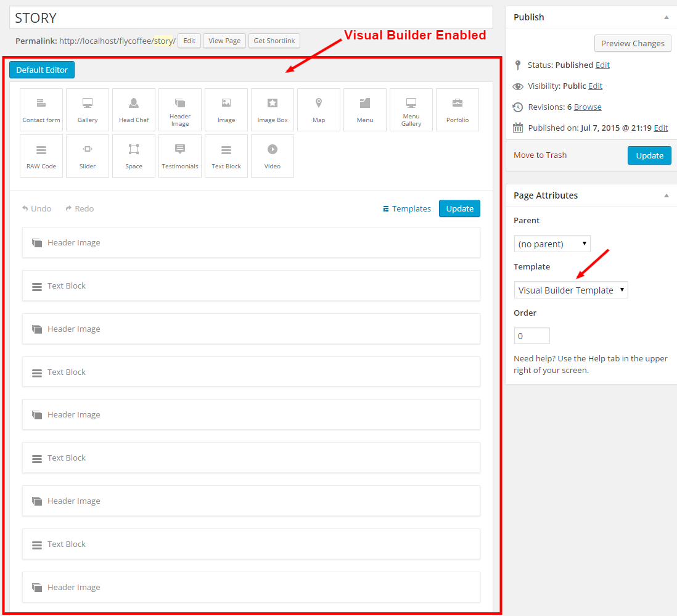Switch to Default Editor

tap(42, 70)
